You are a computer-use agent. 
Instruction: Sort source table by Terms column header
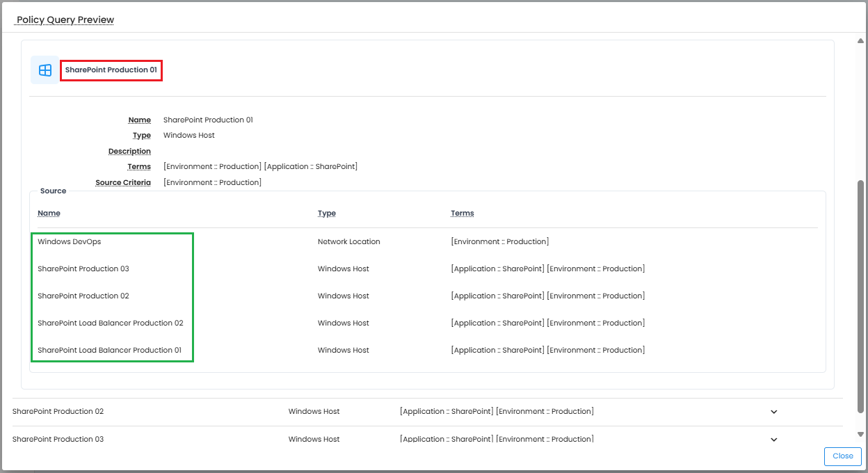click(x=462, y=214)
